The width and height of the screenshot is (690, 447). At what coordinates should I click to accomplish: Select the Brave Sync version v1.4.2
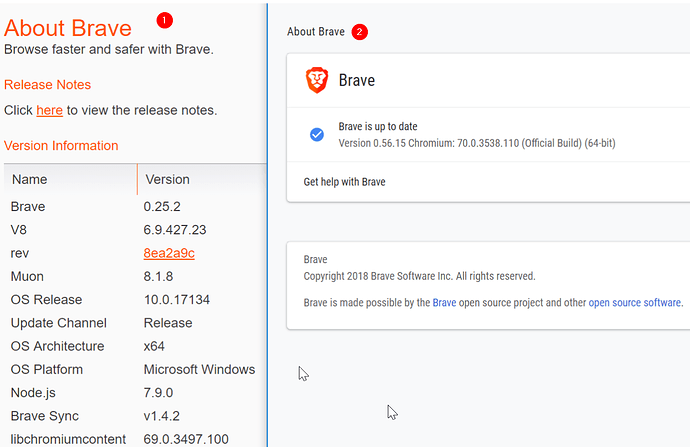161,416
